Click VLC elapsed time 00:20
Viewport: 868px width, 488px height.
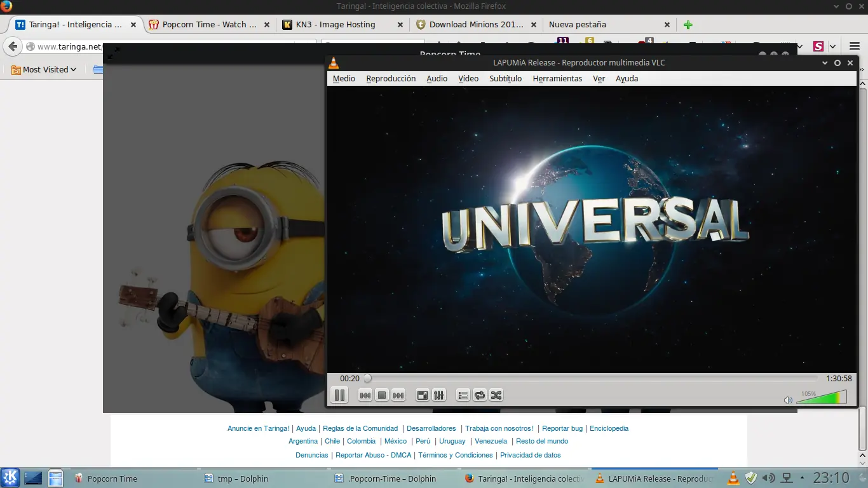(x=349, y=379)
